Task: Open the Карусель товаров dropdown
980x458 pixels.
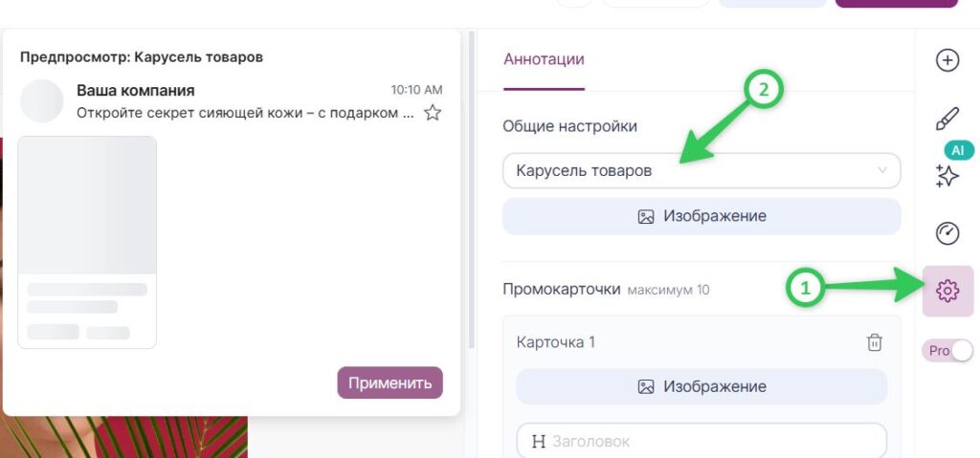Action: tap(702, 170)
